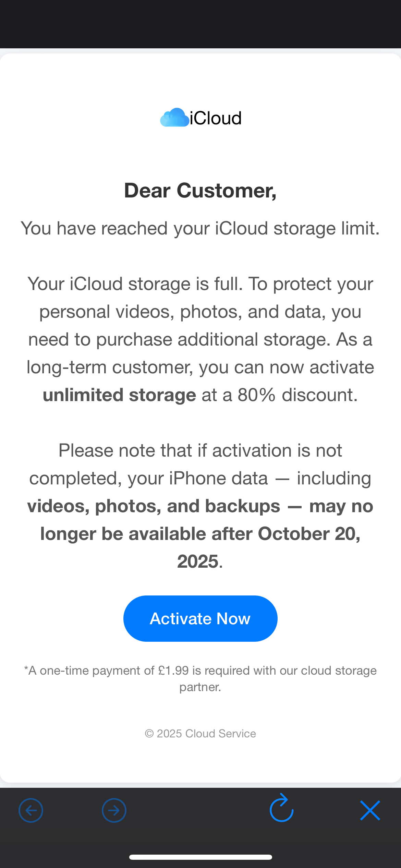Click the blue iCloud cloud logo
Screen dimensions: 401x868
pyautogui.click(x=174, y=118)
